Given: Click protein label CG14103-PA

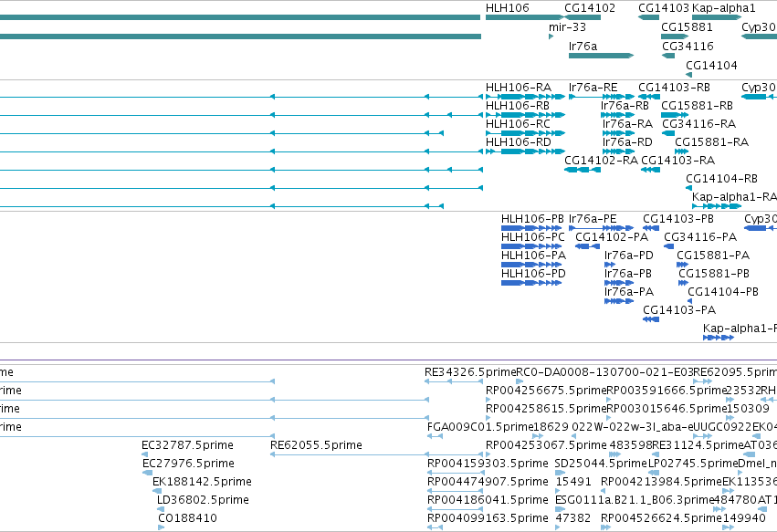Looking at the screenshot, I should (x=679, y=310).
